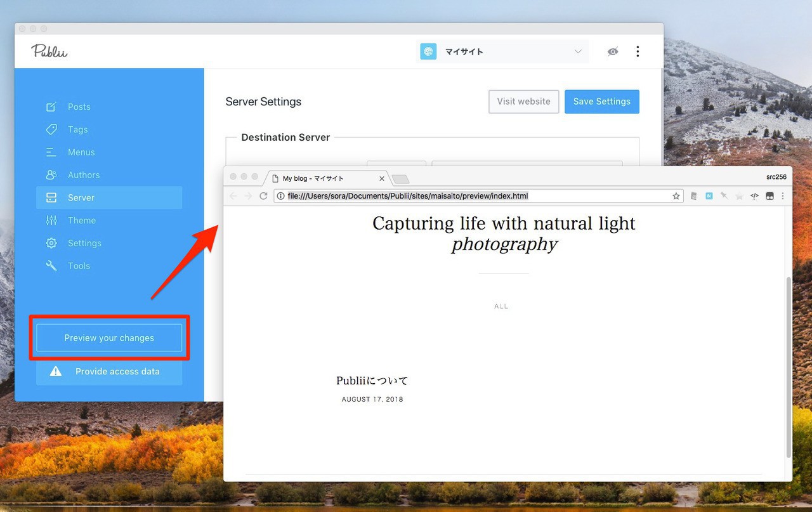Open the Publiiについて post link
This screenshot has width=812, height=512.
(372, 381)
